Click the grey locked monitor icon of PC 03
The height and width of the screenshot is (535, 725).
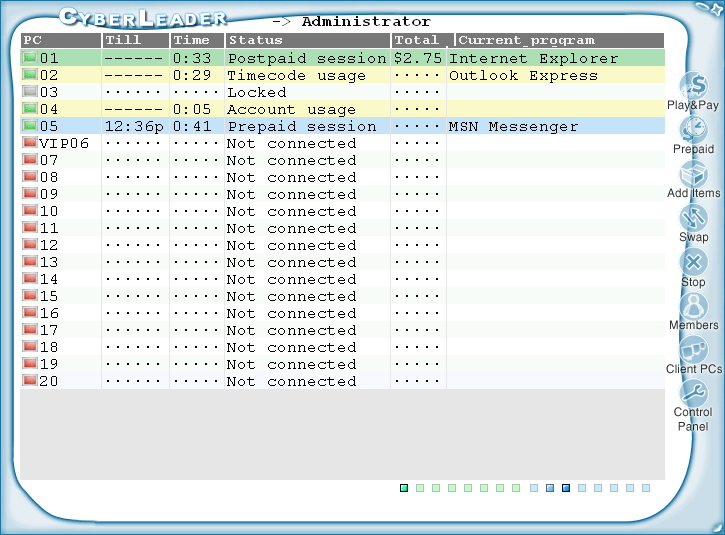(30, 91)
